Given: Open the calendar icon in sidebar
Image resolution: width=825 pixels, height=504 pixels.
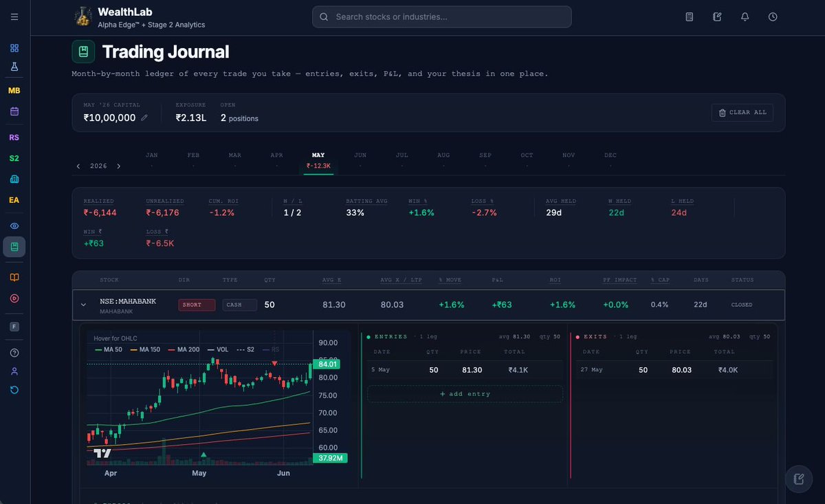Looking at the screenshot, I should (x=14, y=111).
